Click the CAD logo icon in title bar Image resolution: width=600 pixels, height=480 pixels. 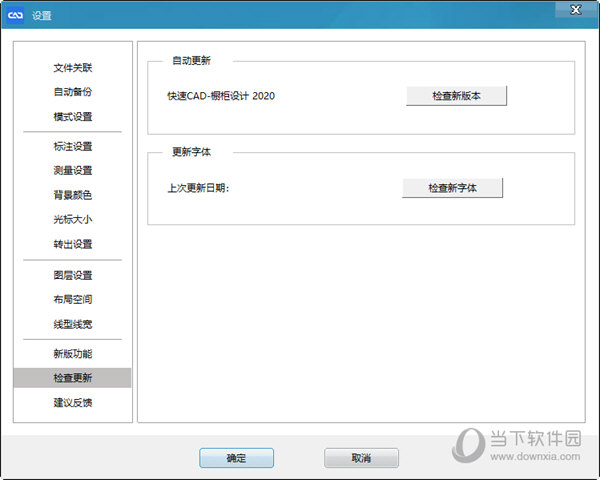tap(15, 15)
